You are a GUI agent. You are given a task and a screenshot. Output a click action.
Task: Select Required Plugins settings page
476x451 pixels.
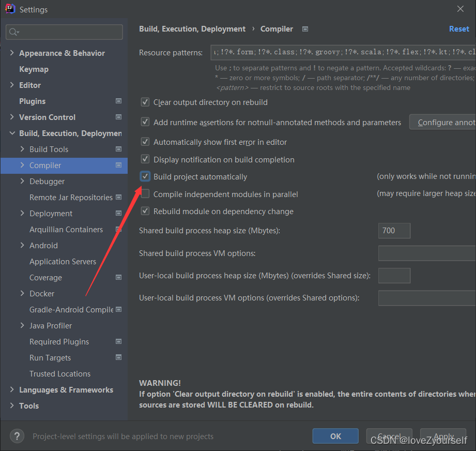pos(59,342)
